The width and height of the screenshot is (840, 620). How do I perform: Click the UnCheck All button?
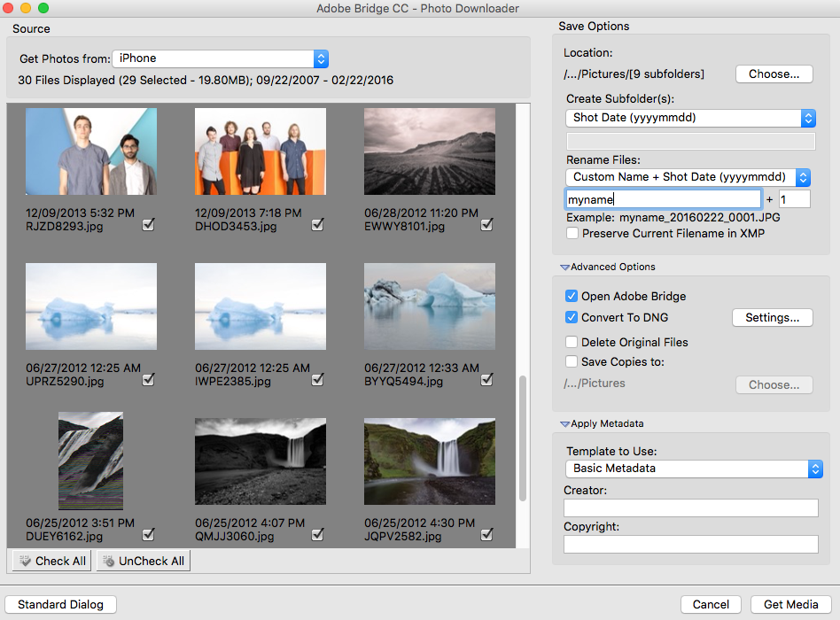[143, 561]
